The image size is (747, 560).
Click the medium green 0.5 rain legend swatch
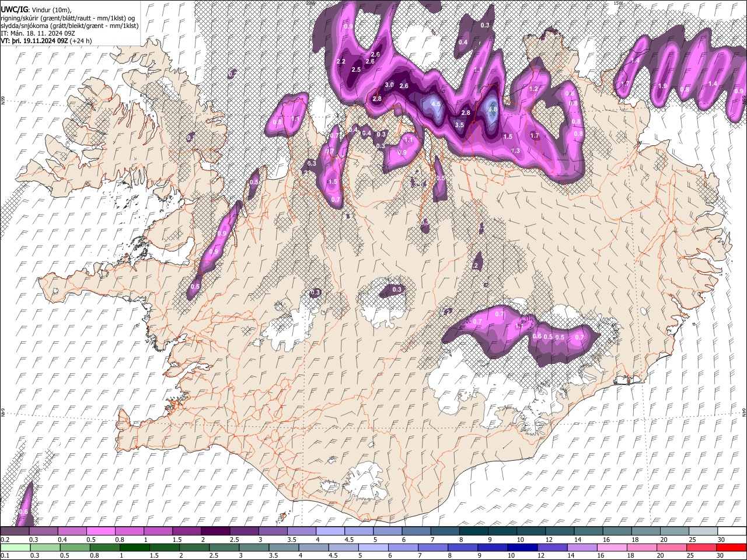75,547
